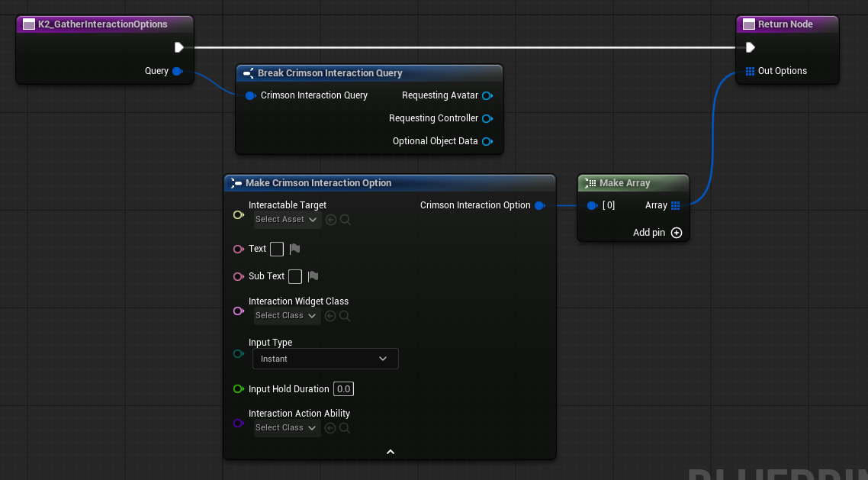Click the Make Array [0] input pin
The image size is (868, 480).
592,205
